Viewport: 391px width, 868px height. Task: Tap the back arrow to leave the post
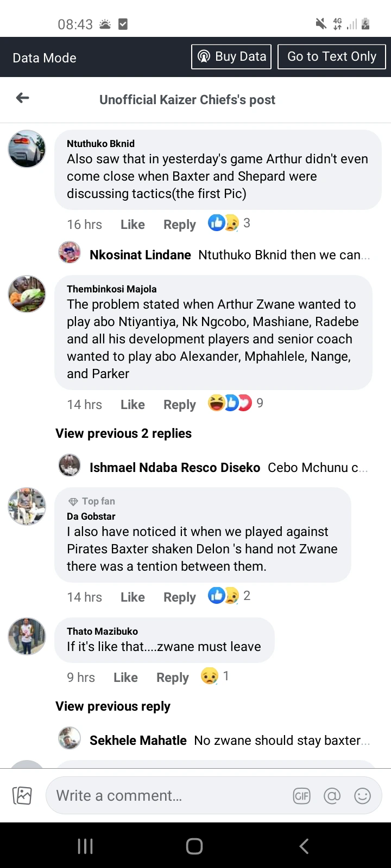coord(22,98)
